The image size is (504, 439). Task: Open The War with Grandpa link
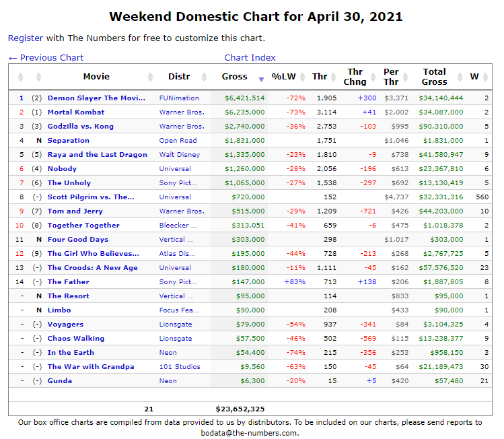91,367
